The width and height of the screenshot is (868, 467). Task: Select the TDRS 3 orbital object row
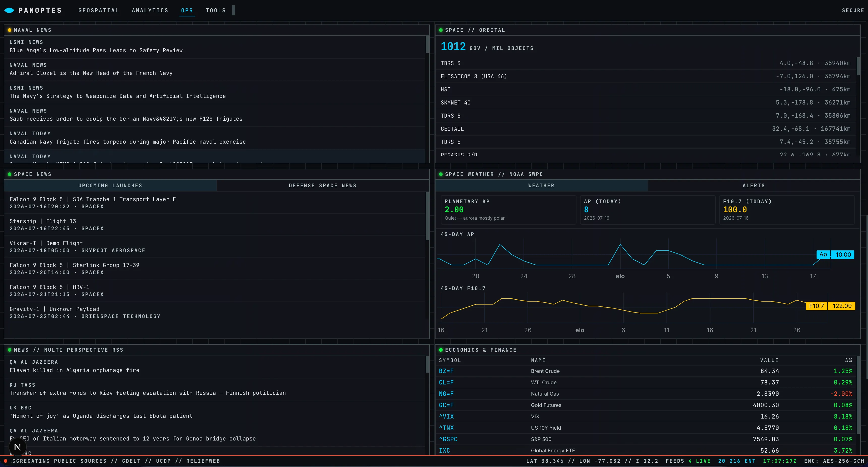pos(646,63)
